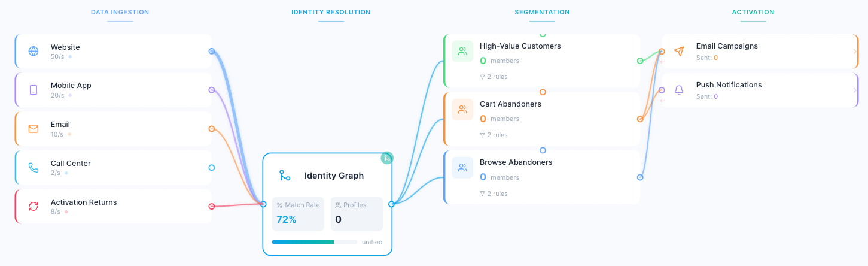The height and width of the screenshot is (266, 868).
Task: Click the Call Center phone icon
Action: [x=33, y=168]
